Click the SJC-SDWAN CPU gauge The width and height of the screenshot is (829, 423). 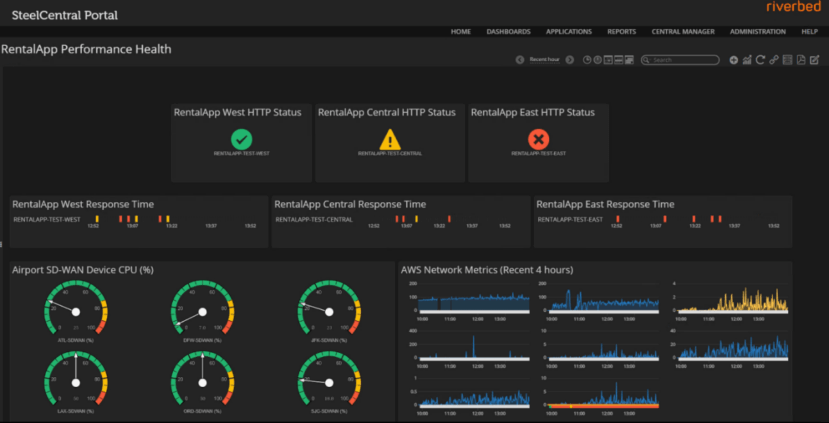click(x=329, y=380)
